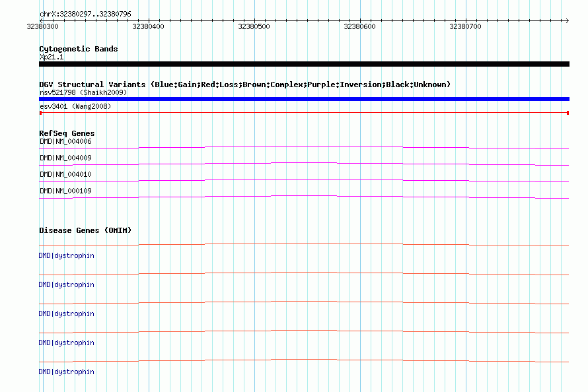
Task: Click the chrX:32380297..32380796 coordinate label
Action: click(x=85, y=14)
